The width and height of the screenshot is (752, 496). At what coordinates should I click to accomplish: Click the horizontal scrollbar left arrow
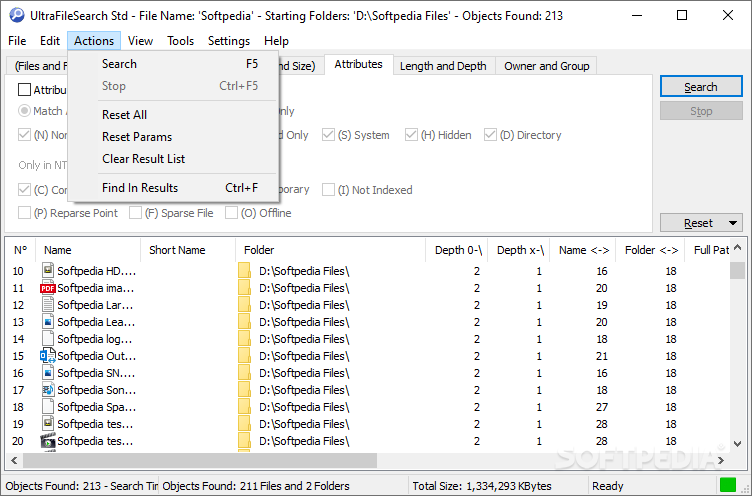pos(14,461)
